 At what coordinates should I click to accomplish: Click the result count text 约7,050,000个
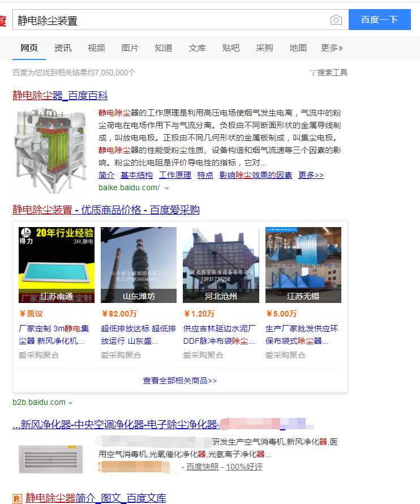click(x=111, y=72)
